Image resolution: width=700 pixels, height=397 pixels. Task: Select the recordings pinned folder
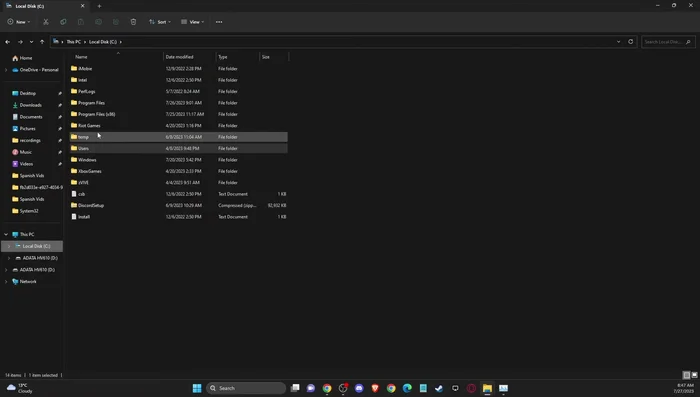coord(30,140)
